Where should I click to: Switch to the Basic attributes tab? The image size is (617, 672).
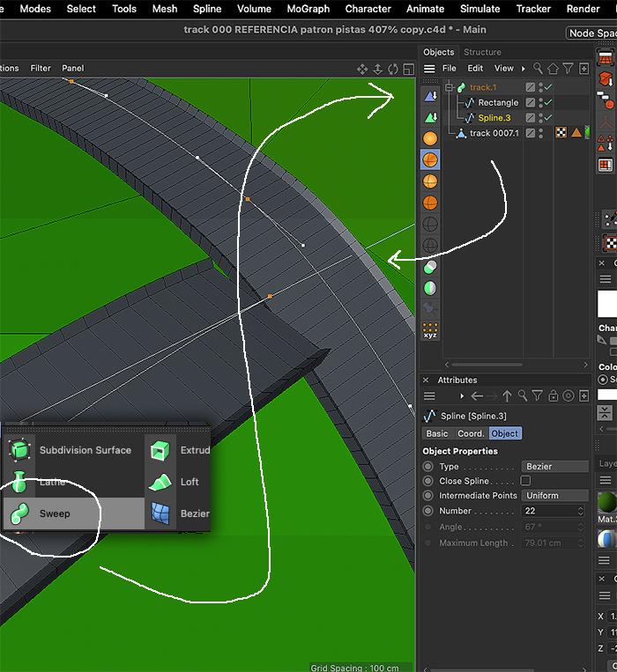(x=437, y=433)
